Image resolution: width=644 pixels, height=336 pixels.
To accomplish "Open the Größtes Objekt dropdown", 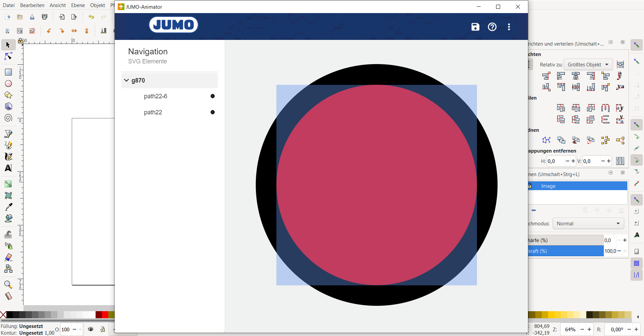I will coord(588,65).
